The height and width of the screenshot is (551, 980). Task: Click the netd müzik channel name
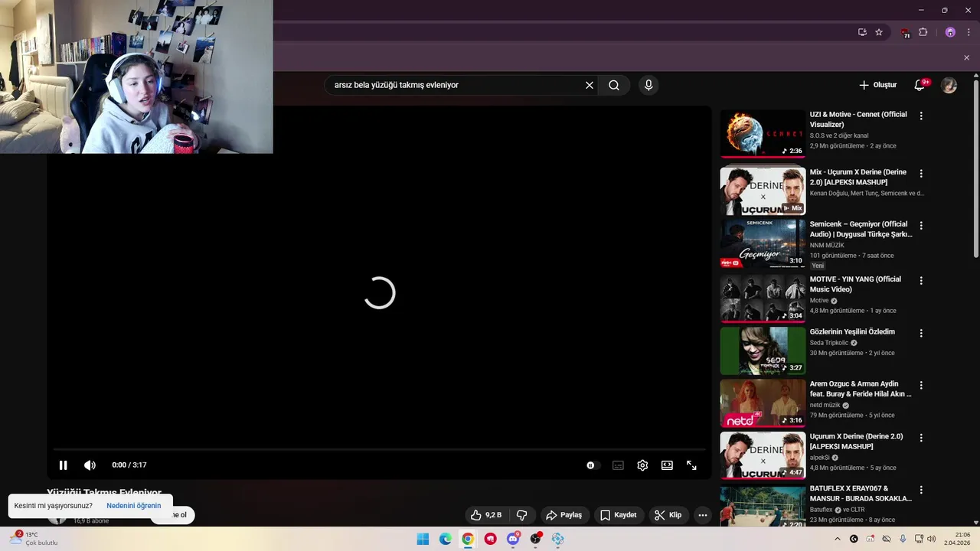pos(825,405)
